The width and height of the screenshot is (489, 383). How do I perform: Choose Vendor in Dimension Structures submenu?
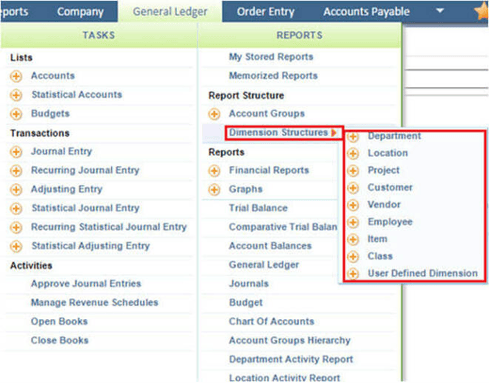coord(384,204)
